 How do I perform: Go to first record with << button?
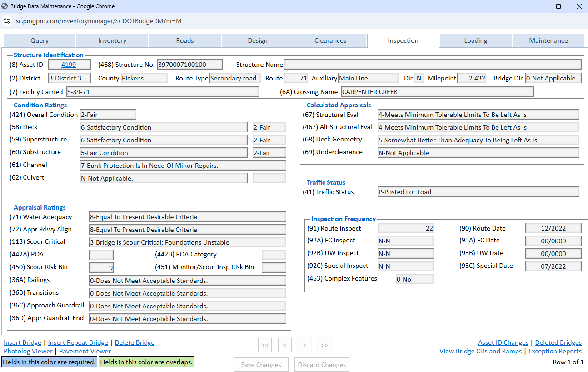point(265,345)
